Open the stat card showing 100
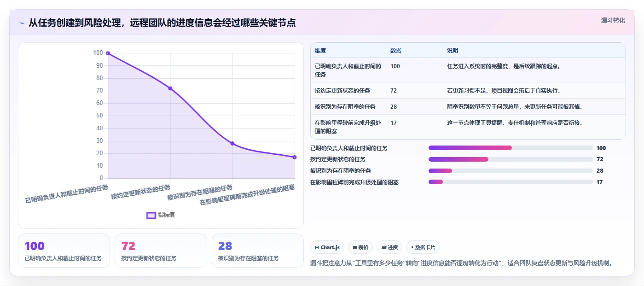Image resolution: width=644 pixels, height=286 pixels. click(x=64, y=251)
